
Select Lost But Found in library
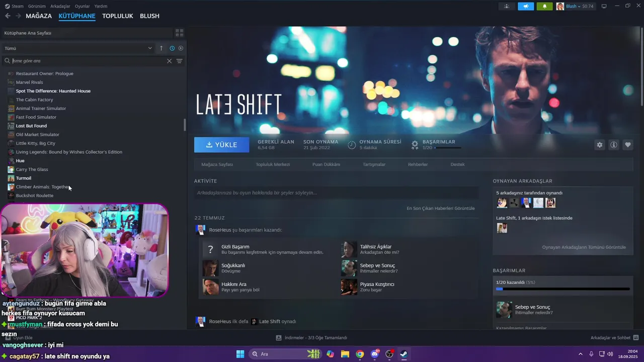[31, 126]
